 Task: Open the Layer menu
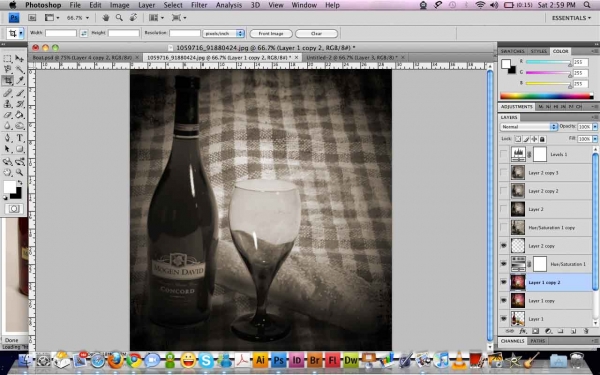(x=147, y=5)
